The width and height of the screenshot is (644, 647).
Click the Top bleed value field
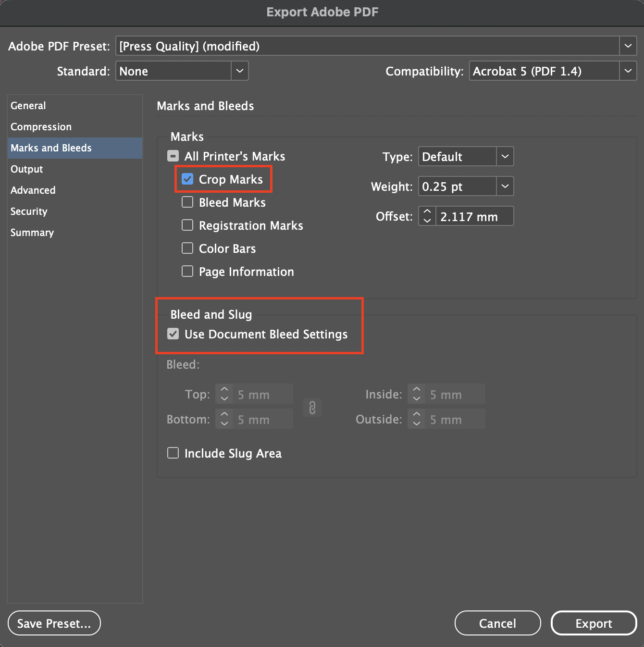pos(263,394)
